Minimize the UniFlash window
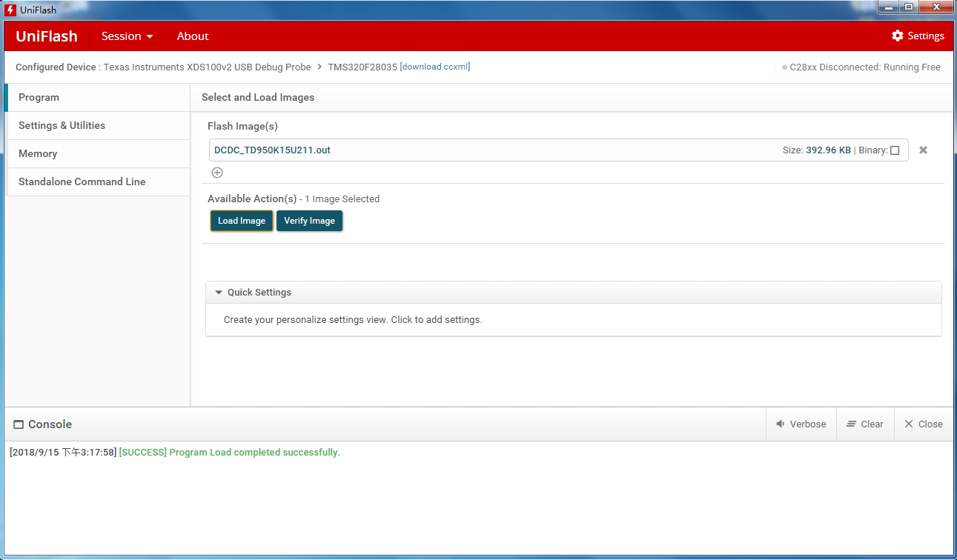Screen dimensions: 957x560 pos(889,7)
